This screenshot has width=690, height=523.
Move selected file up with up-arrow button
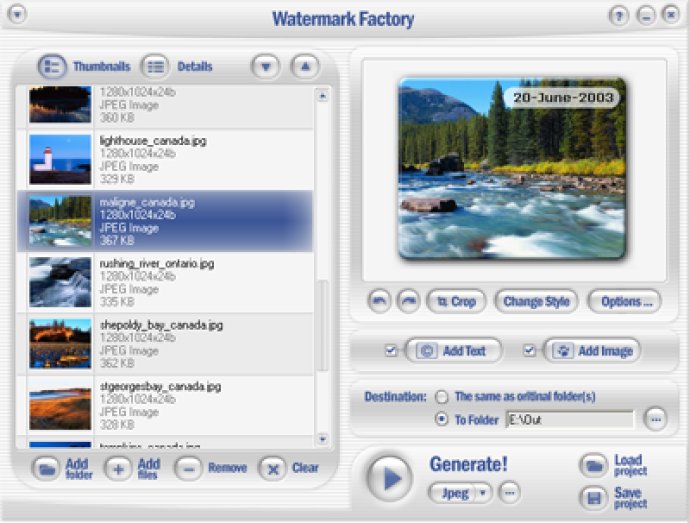305,67
